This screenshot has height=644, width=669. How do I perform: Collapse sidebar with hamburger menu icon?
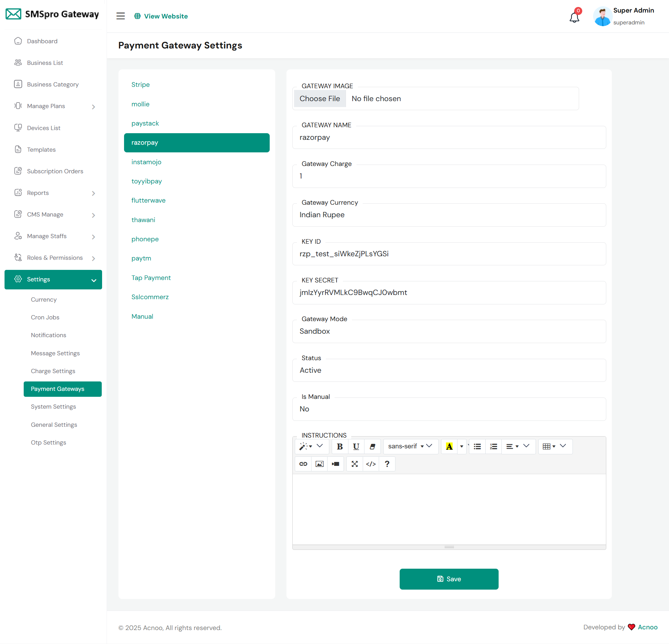(121, 16)
